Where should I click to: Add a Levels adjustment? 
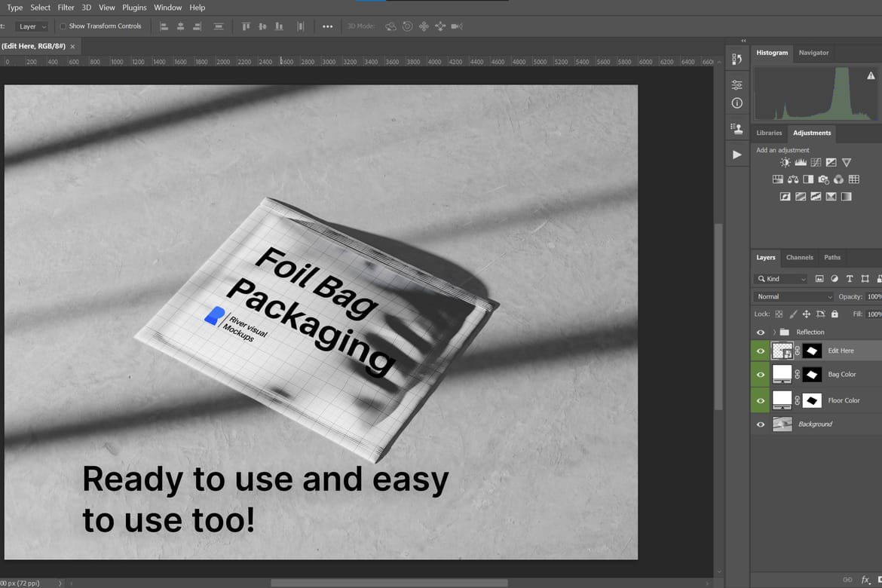pyautogui.click(x=801, y=163)
